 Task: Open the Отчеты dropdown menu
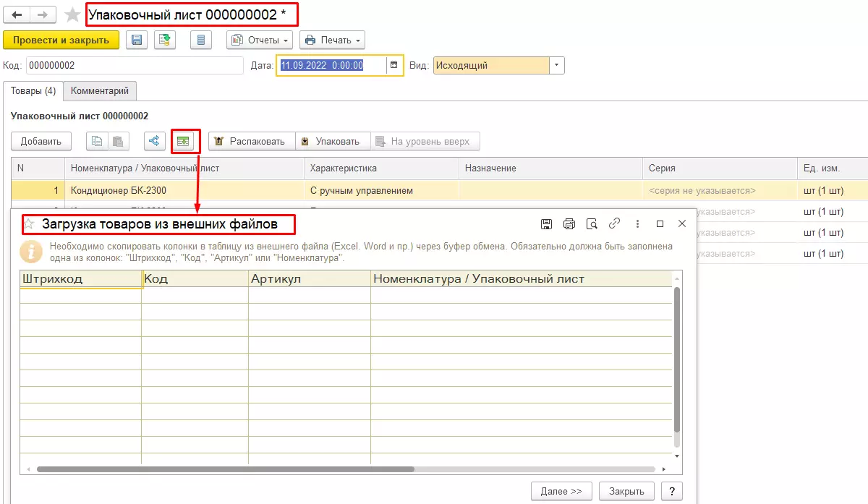[260, 40]
